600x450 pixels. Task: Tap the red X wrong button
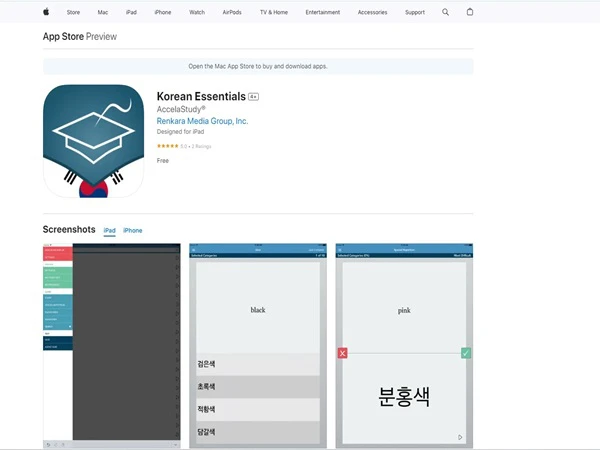point(342,353)
